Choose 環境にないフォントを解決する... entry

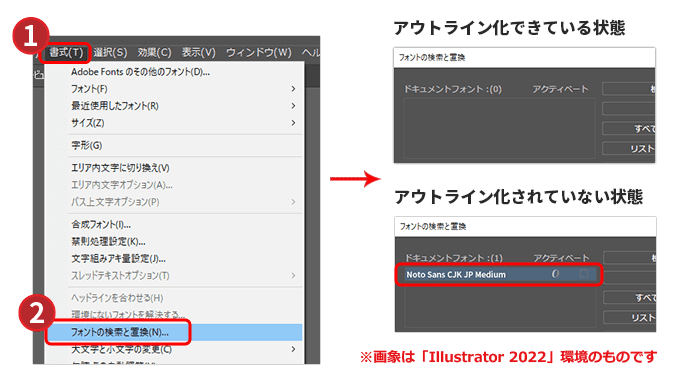click(173, 314)
